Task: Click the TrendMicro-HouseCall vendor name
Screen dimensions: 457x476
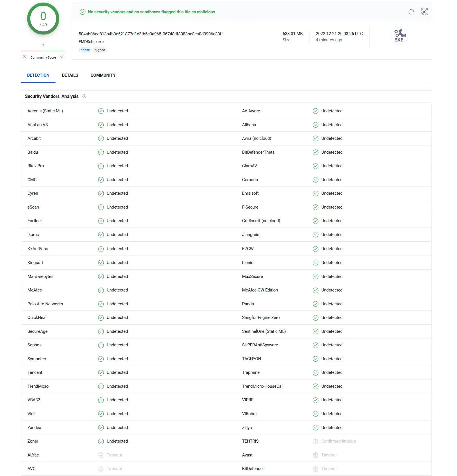Action: coord(263,386)
